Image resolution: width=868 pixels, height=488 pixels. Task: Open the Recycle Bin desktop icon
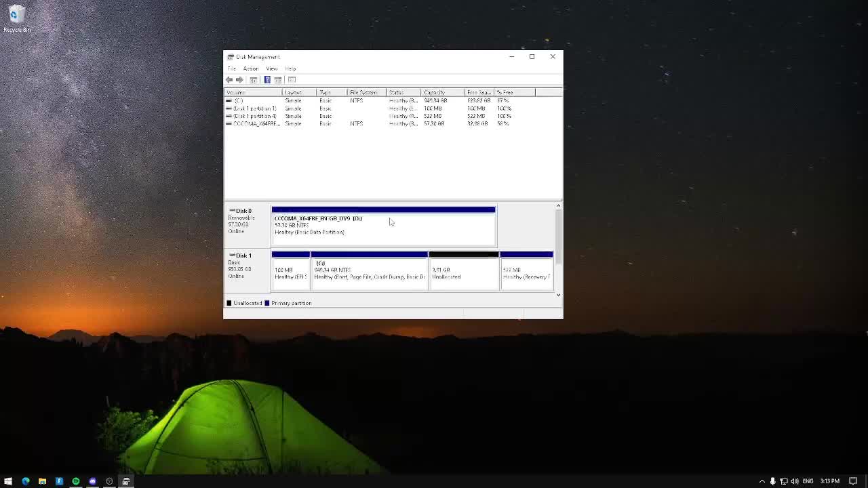(16, 18)
